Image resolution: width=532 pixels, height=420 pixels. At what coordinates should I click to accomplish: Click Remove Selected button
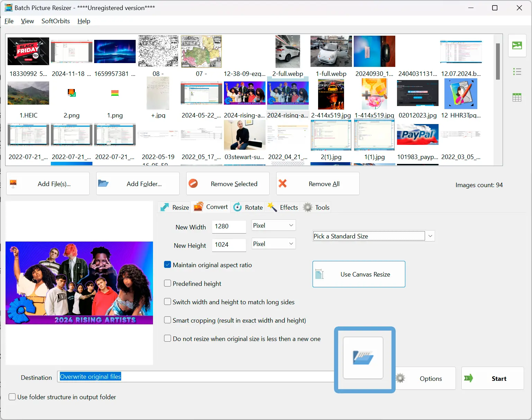click(228, 184)
